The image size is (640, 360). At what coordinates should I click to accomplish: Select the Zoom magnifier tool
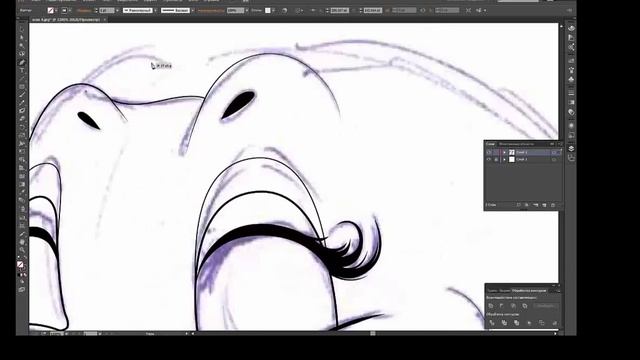click(x=22, y=250)
